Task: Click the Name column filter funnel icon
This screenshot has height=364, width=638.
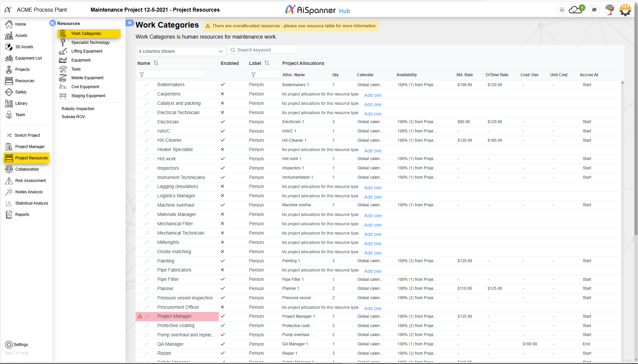Action: pos(142,75)
